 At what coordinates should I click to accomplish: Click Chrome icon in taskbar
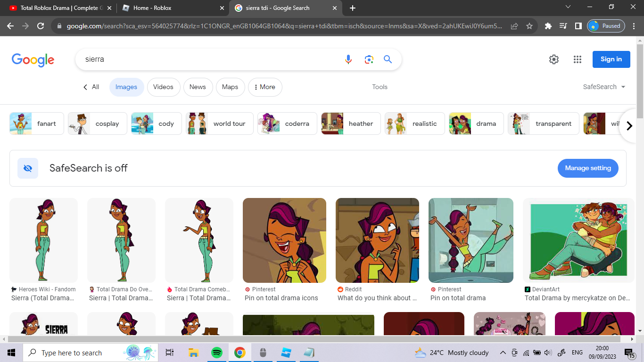click(x=240, y=353)
